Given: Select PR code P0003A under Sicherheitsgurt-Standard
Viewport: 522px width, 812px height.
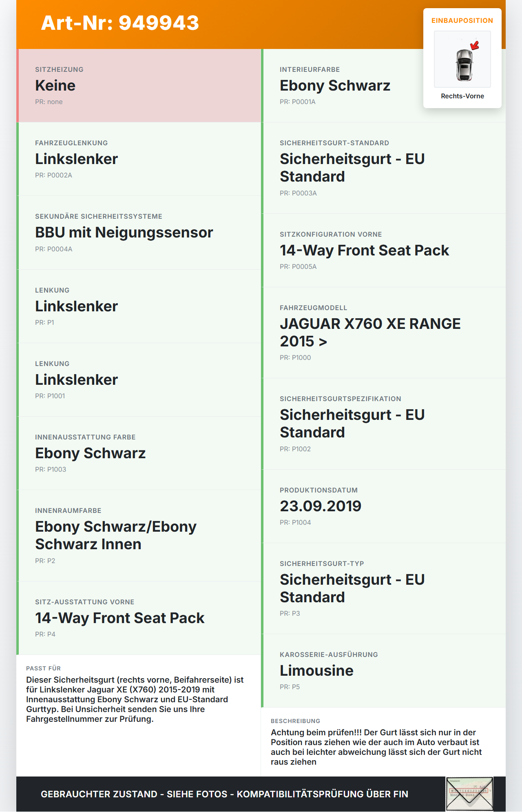Looking at the screenshot, I should point(298,193).
